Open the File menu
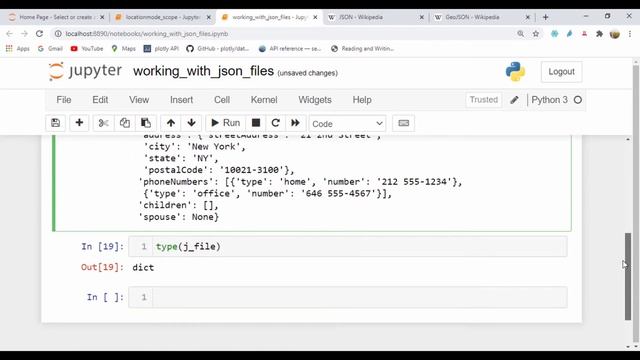Viewport: 640px width, 360px height. click(64, 100)
